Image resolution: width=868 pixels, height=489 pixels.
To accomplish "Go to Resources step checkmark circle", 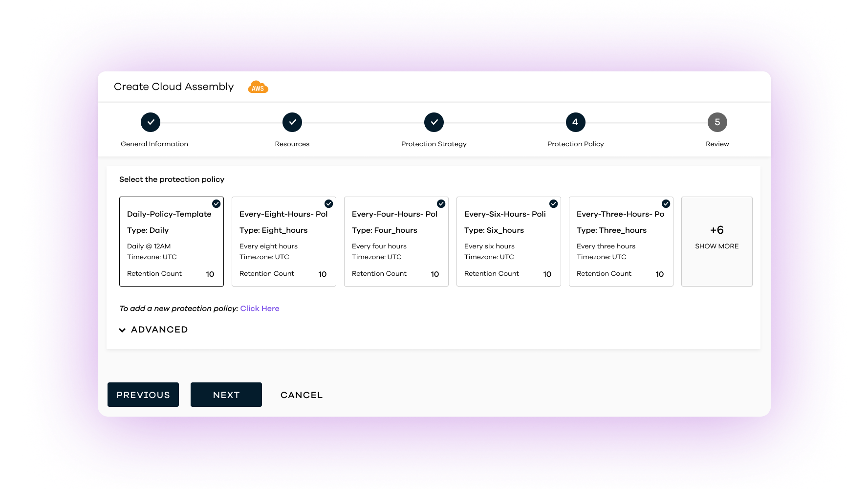I will tap(292, 122).
